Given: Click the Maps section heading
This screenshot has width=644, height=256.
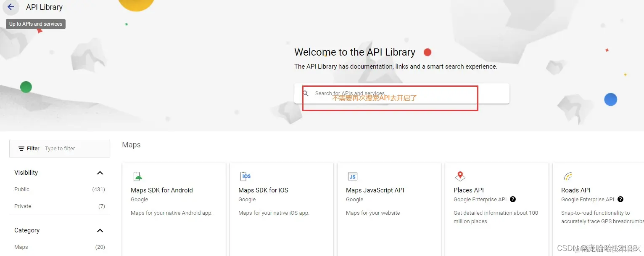Looking at the screenshot, I should tap(131, 145).
